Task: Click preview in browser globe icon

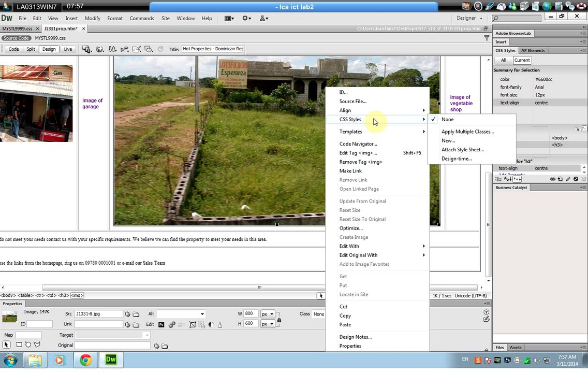Action: pyautogui.click(x=100, y=49)
